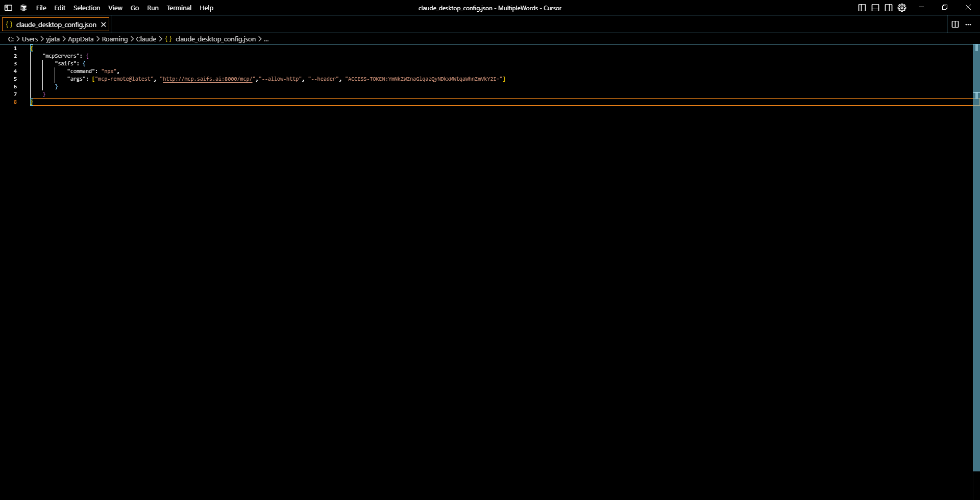Click the Roaming breadcrumb segment
The height and width of the screenshot is (500, 980).
pyautogui.click(x=115, y=39)
